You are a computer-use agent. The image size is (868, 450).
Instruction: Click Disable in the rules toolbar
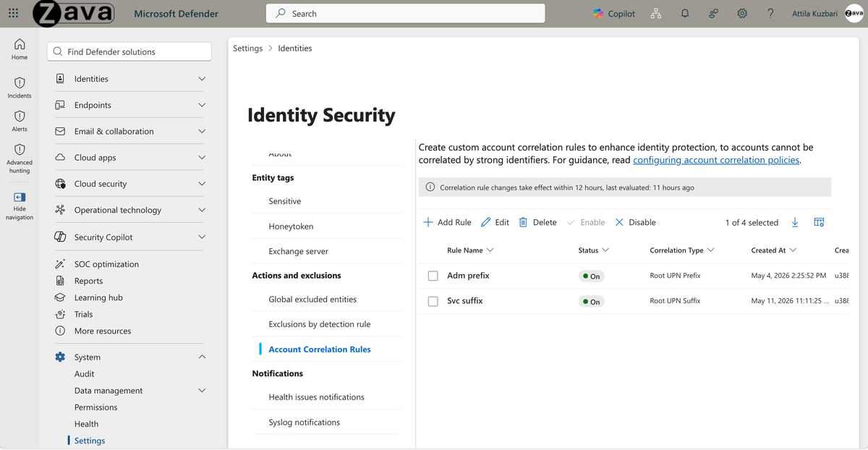(x=635, y=222)
